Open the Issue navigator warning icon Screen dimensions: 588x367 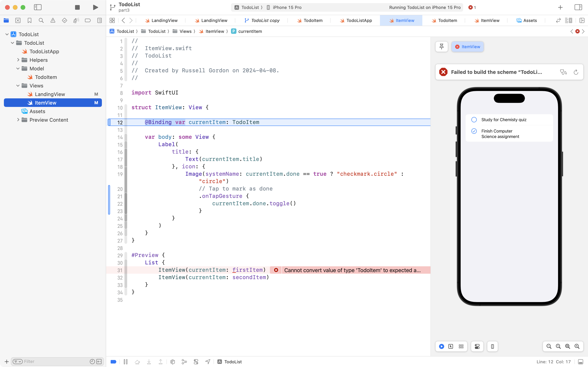tap(53, 20)
